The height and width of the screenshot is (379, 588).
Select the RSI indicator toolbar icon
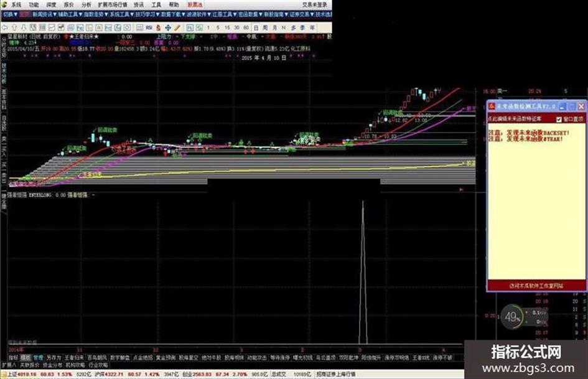coord(149,28)
